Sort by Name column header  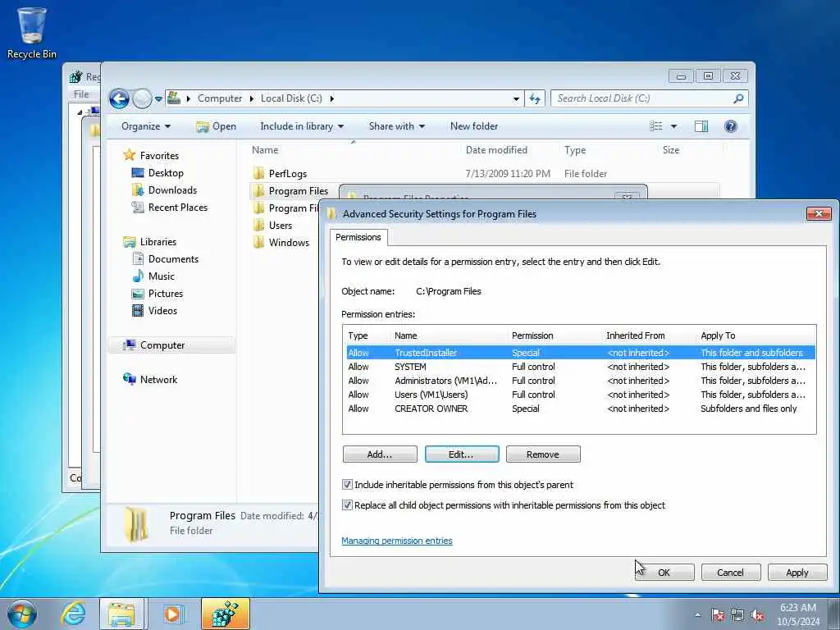[265, 150]
